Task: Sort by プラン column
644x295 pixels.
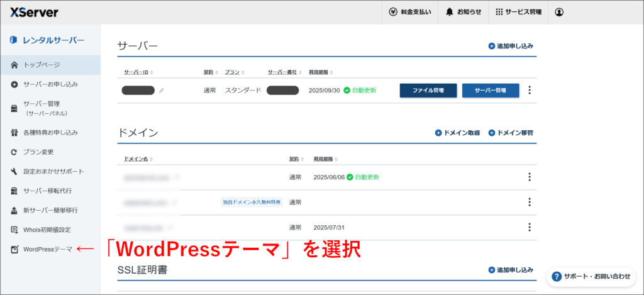Action: click(x=235, y=72)
